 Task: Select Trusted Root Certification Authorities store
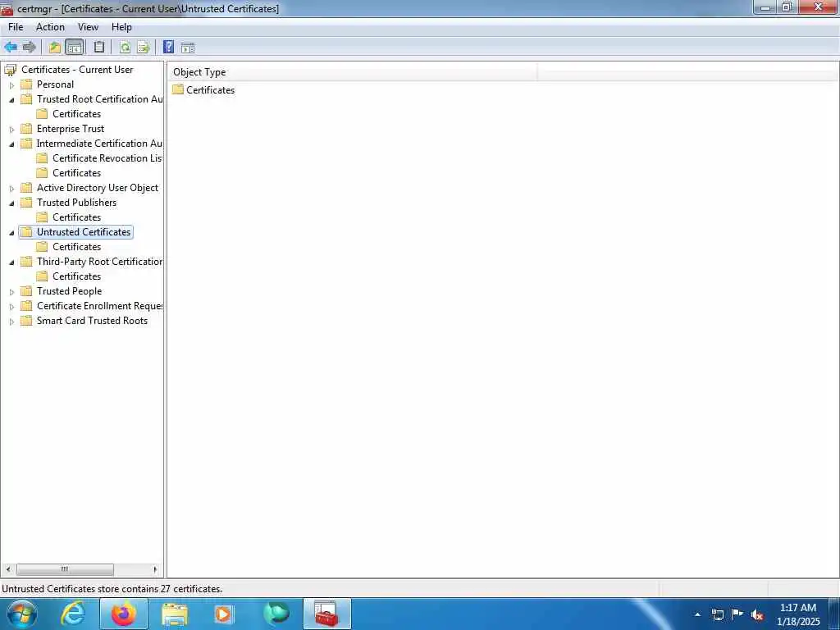99,99
